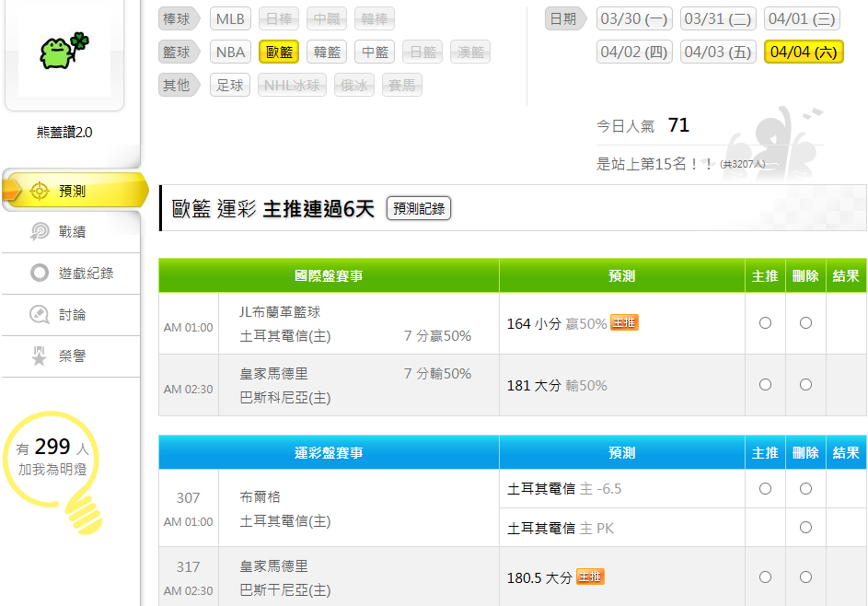Image resolution: width=868 pixels, height=606 pixels.
Task: Click the disabled 韓棒 filter
Action: click(375, 18)
